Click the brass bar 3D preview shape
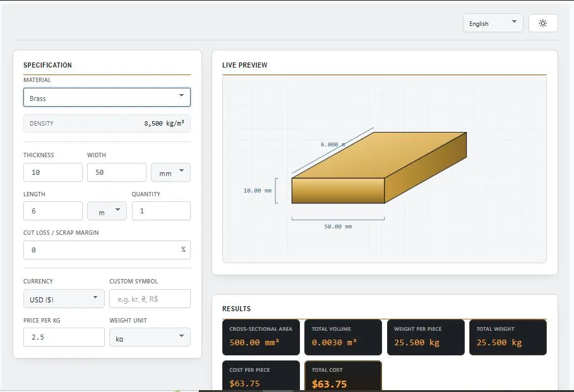The image size is (574, 392). coord(379,168)
